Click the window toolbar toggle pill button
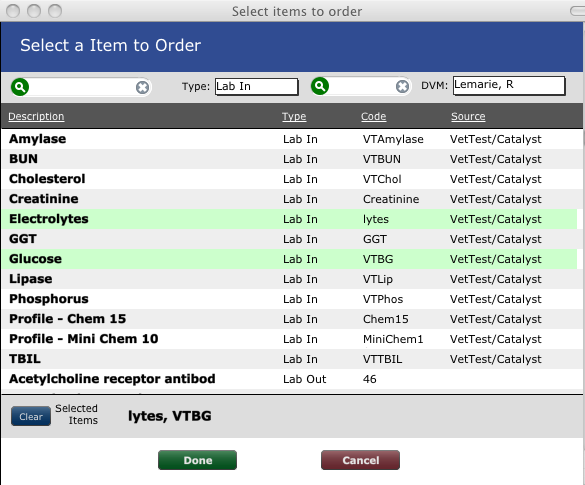 pos(578,11)
